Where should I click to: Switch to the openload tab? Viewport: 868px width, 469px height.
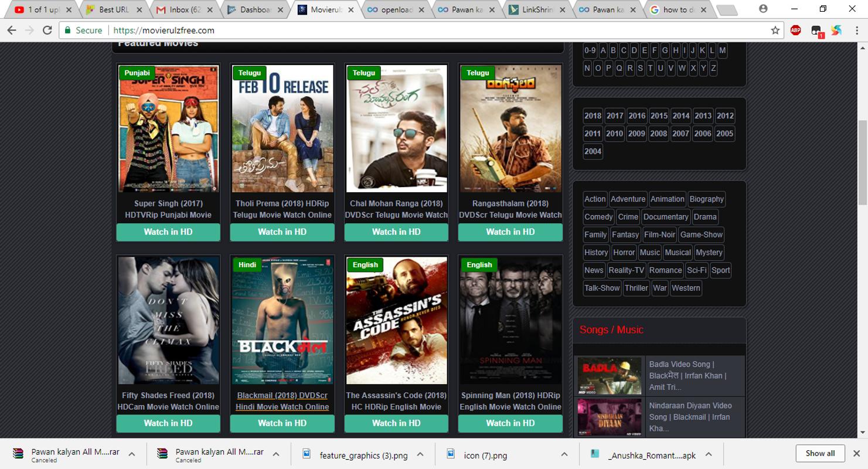(396, 9)
